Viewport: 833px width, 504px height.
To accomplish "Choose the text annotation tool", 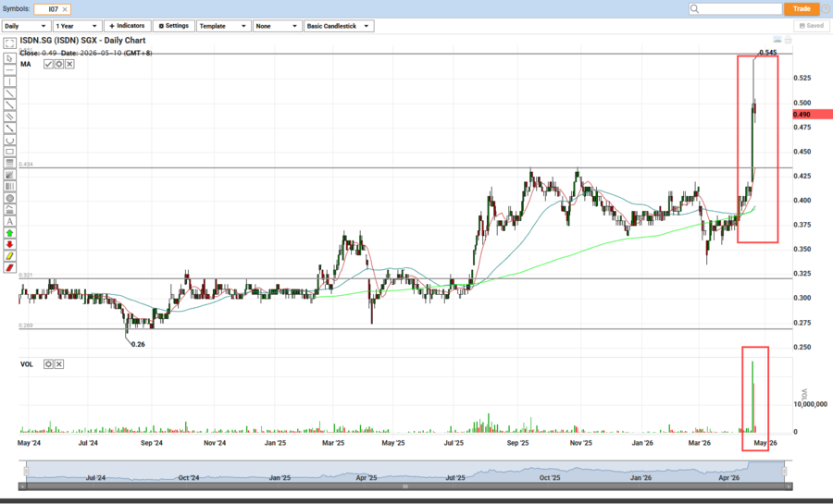I will point(9,221).
